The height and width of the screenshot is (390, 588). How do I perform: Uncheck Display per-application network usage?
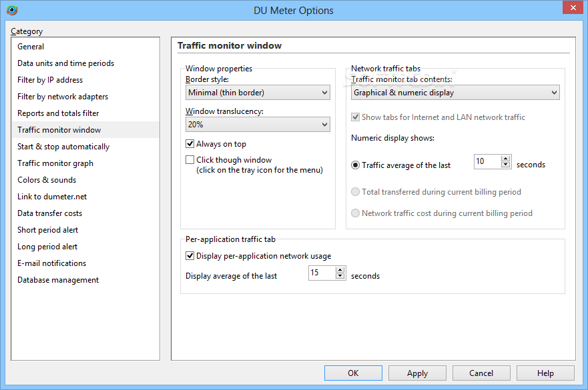(190, 256)
